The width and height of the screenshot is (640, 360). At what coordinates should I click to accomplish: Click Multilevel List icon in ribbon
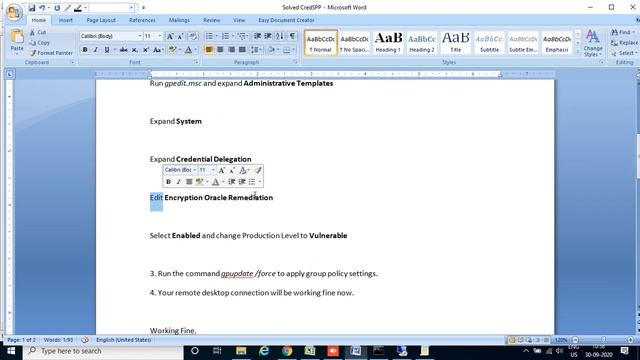pos(242,36)
